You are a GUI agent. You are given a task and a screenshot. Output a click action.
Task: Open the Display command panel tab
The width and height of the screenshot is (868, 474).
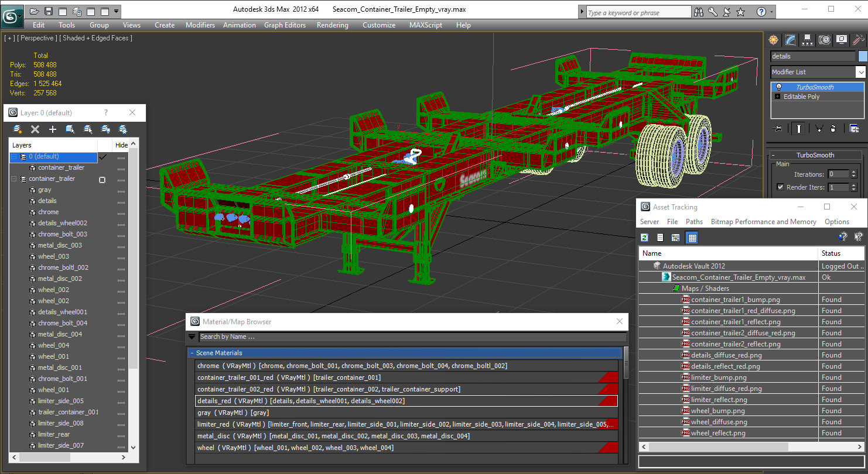pyautogui.click(x=842, y=40)
